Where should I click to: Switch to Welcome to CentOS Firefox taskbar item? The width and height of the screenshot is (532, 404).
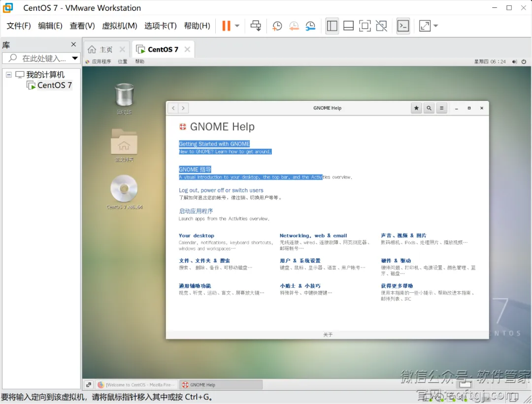tap(136, 385)
